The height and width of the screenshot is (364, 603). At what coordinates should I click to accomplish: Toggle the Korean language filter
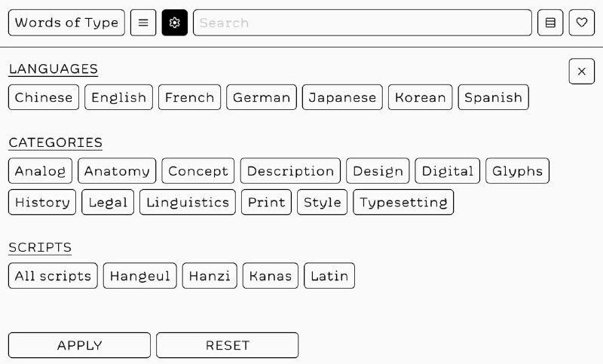point(421,97)
